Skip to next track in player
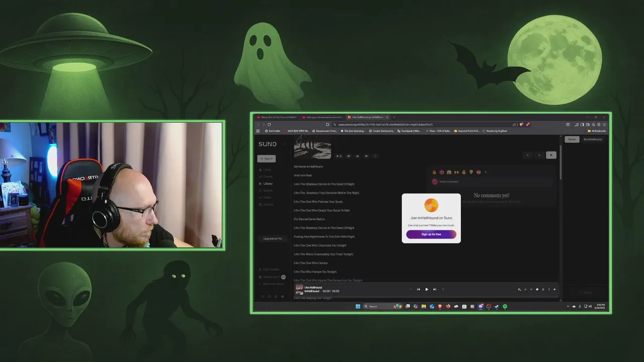This screenshot has height=362, width=644. (435, 289)
